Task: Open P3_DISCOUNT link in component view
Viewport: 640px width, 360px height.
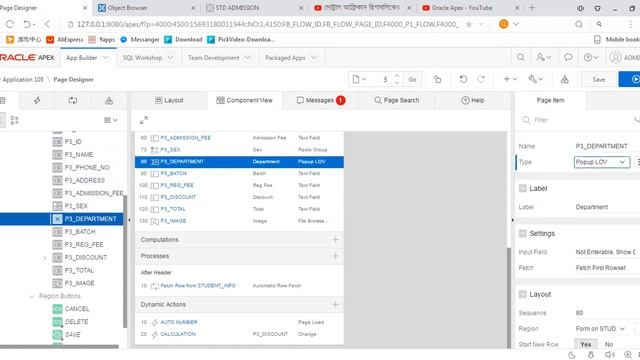Action: [178, 197]
